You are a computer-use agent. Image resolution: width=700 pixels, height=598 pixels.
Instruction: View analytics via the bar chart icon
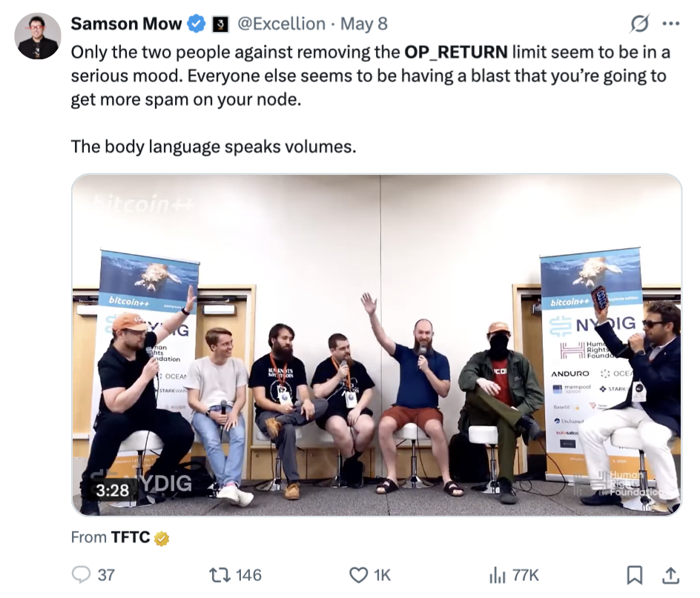(x=497, y=575)
